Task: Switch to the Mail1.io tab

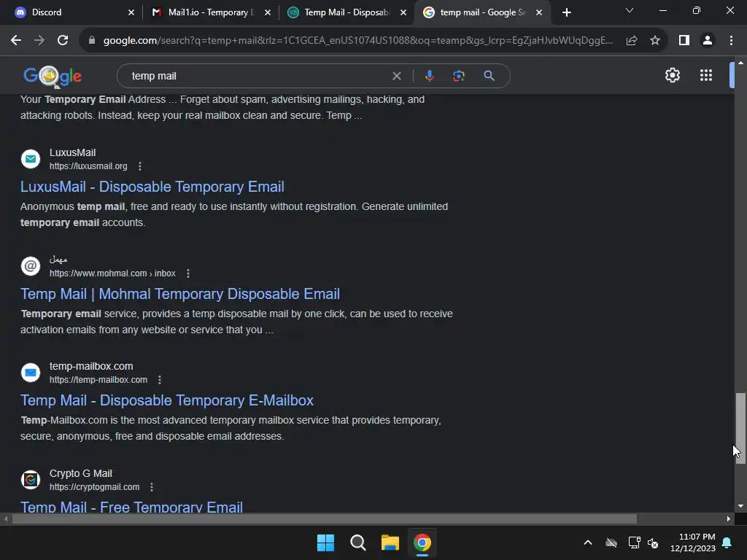Action: [209, 12]
